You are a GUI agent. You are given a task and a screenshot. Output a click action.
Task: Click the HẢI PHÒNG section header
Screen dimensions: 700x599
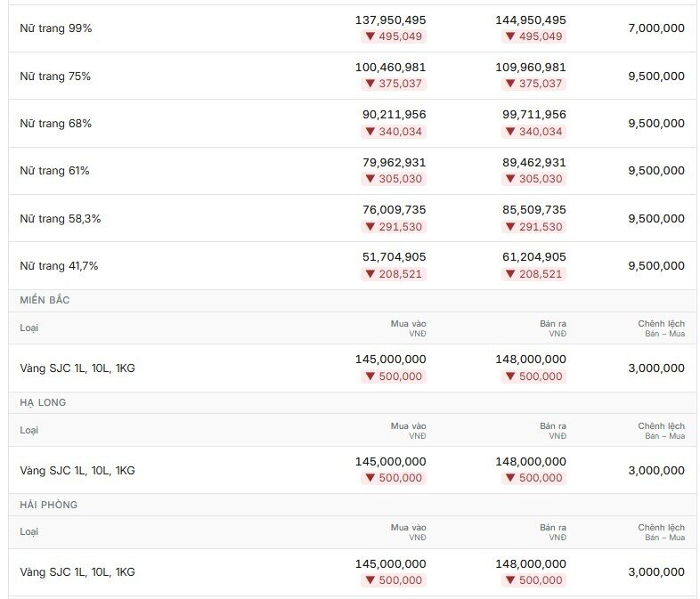(49, 505)
